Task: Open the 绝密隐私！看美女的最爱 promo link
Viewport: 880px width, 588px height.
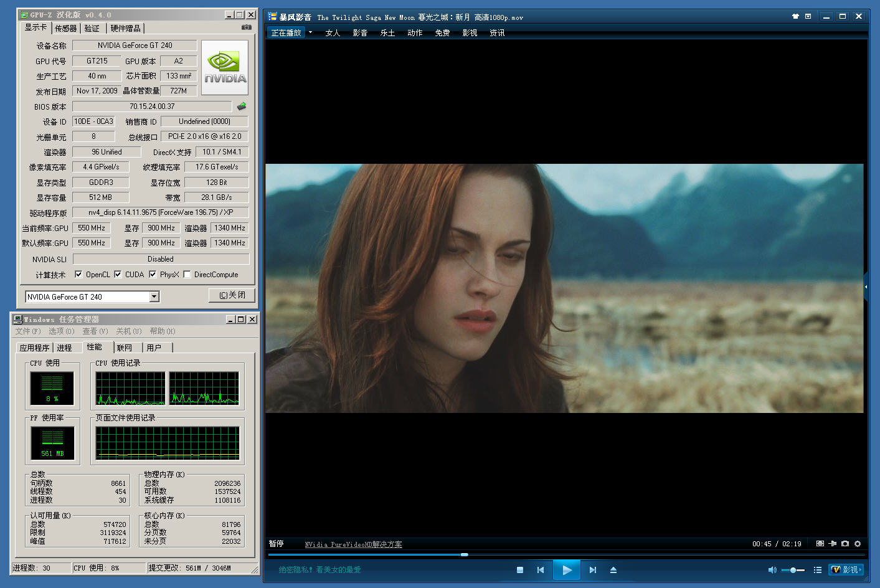Action: click(x=319, y=570)
